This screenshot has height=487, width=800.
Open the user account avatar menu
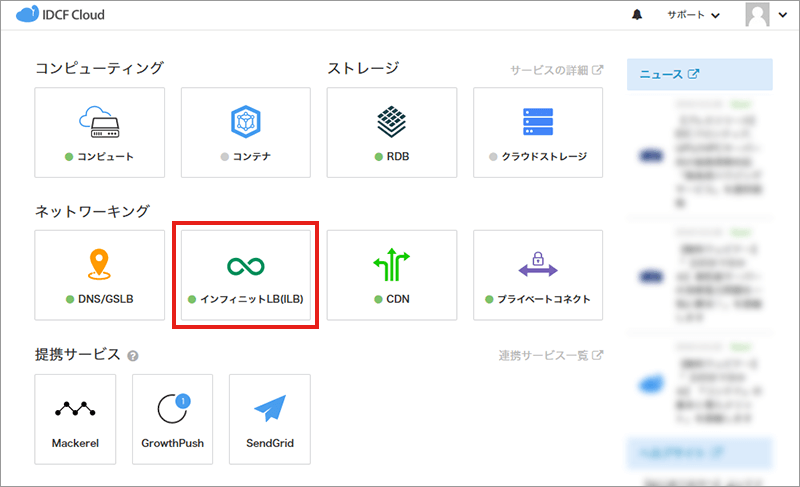765,16
